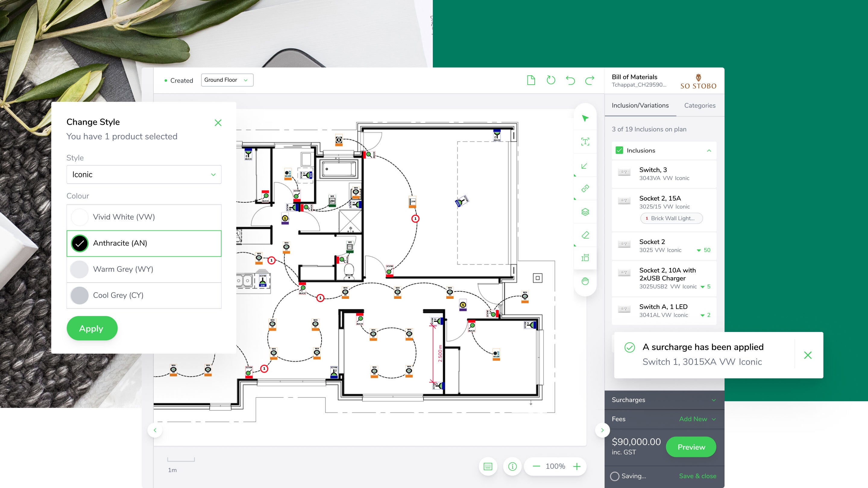
Task: Select the navigation/pointer tool
Action: click(x=587, y=119)
